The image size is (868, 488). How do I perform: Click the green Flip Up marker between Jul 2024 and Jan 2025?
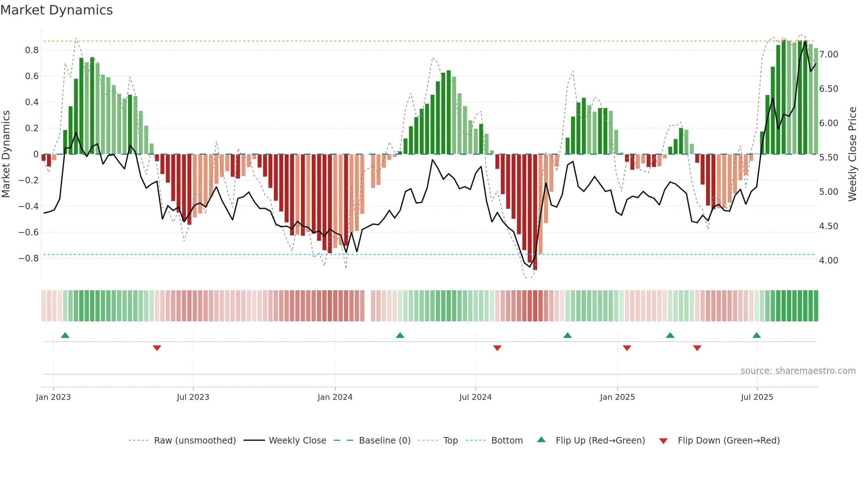click(x=567, y=335)
